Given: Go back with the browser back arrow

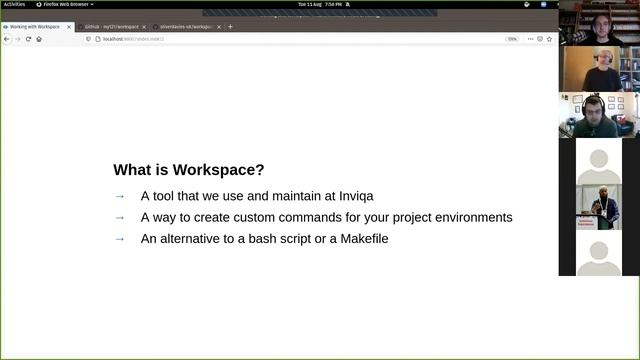Looking at the screenshot, I should tap(7, 39).
